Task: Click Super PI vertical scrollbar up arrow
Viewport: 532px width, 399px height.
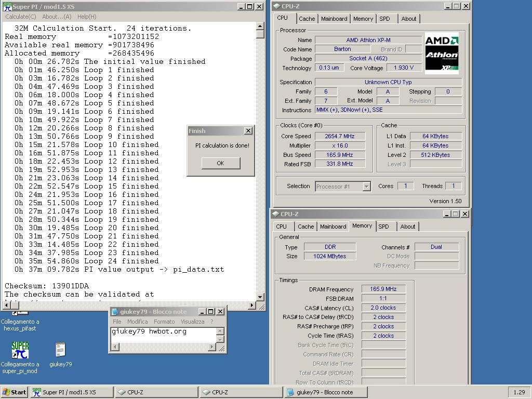Action: click(260, 26)
